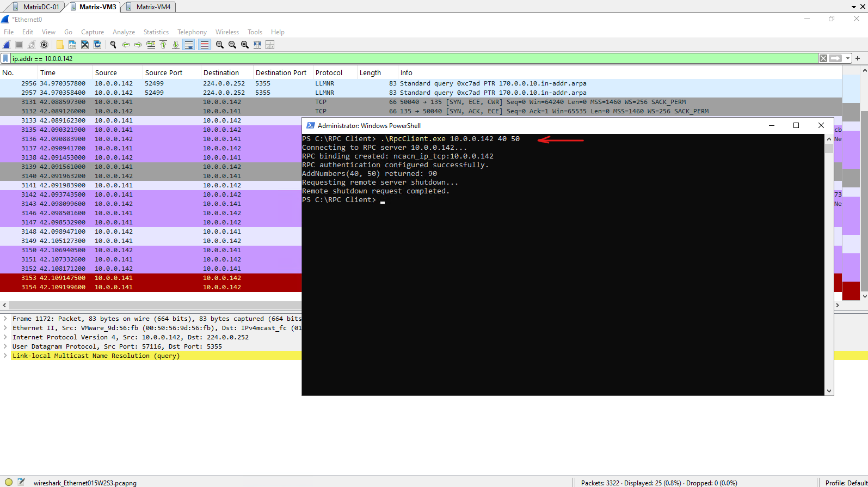This screenshot has height=487, width=868.
Task: Toggle auto-scroll during live capture
Action: click(x=189, y=45)
